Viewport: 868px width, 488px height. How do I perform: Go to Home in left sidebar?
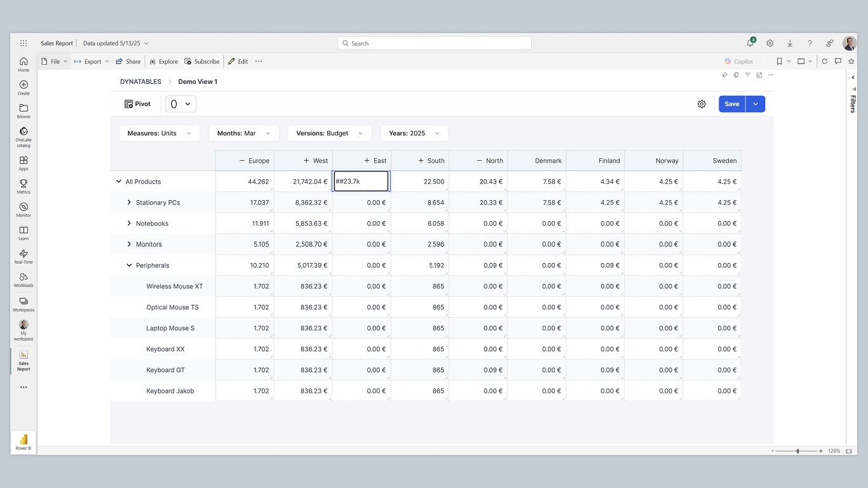pos(24,64)
